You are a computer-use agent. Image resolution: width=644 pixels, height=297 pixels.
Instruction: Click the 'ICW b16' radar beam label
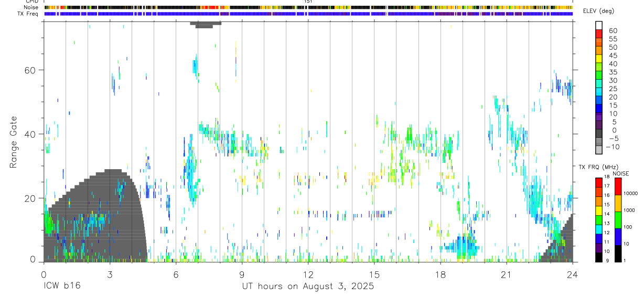click(62, 286)
